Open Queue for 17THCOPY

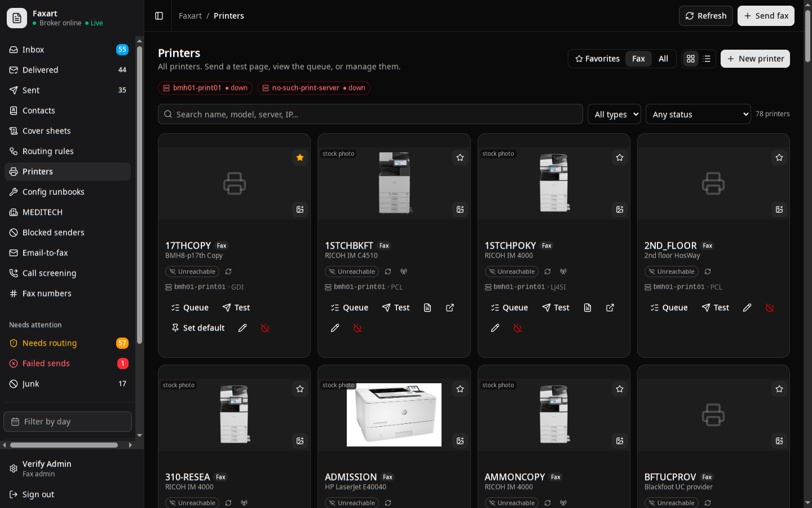[x=190, y=308]
